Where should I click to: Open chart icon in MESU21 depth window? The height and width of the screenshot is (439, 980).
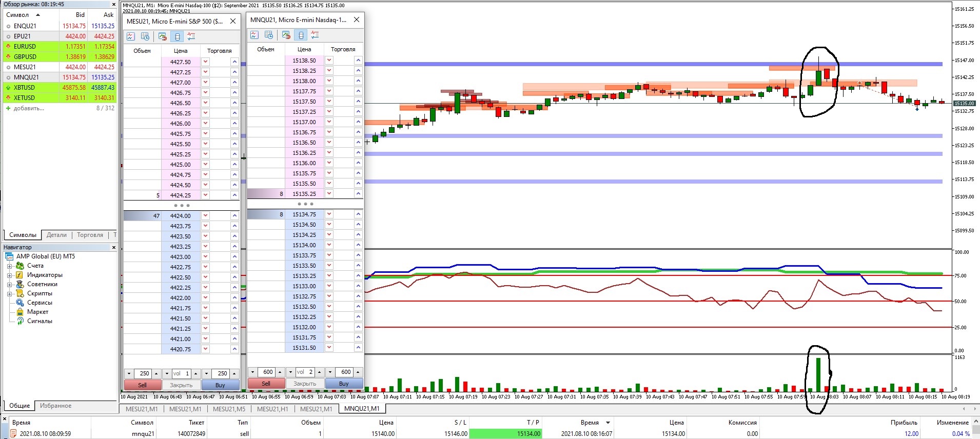131,36
